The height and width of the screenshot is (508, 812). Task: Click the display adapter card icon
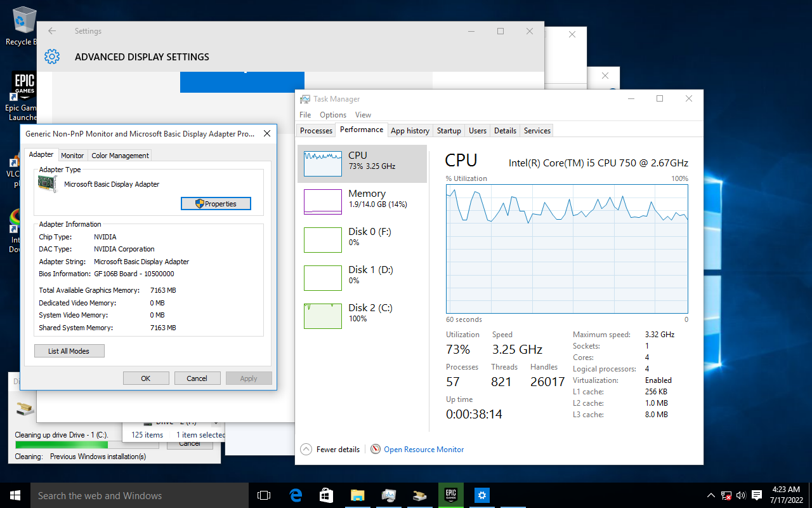pyautogui.click(x=48, y=184)
